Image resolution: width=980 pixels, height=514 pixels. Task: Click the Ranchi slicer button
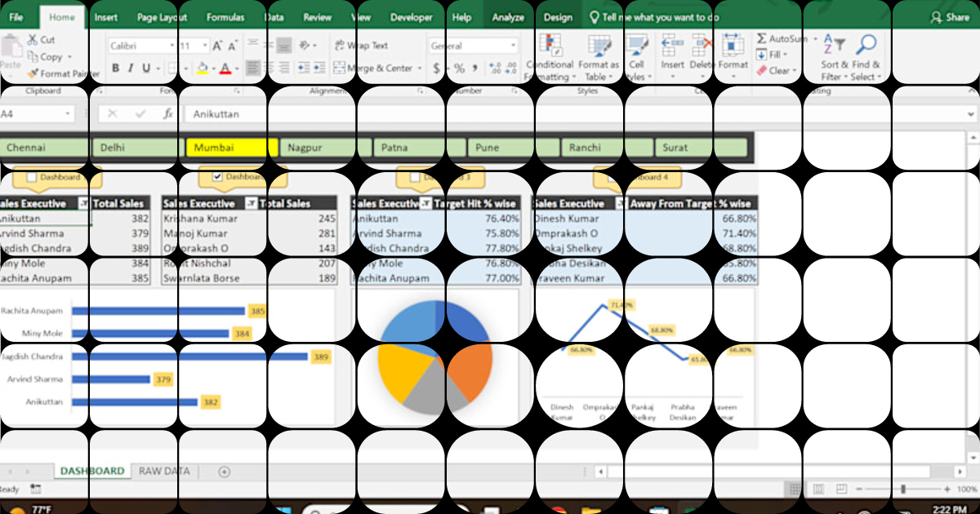(606, 148)
